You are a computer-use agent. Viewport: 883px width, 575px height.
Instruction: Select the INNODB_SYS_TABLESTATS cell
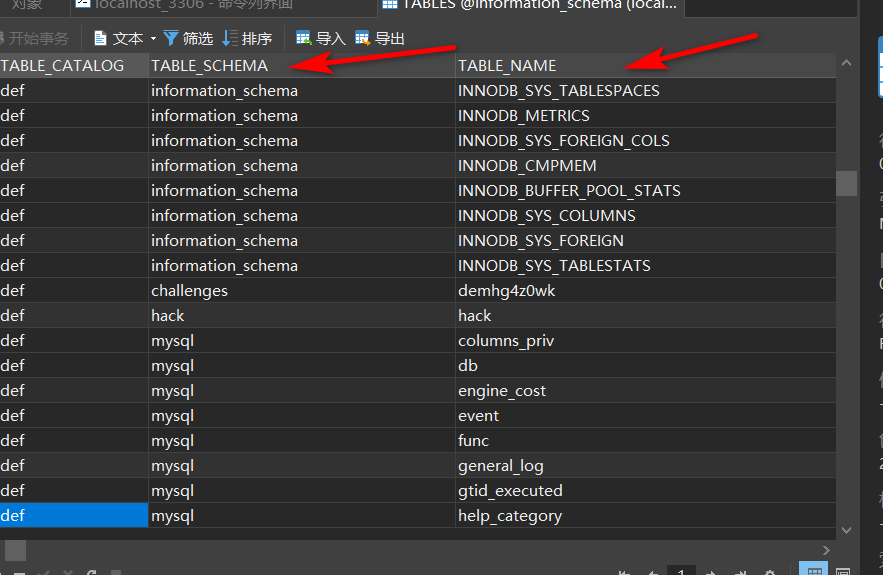coord(645,265)
